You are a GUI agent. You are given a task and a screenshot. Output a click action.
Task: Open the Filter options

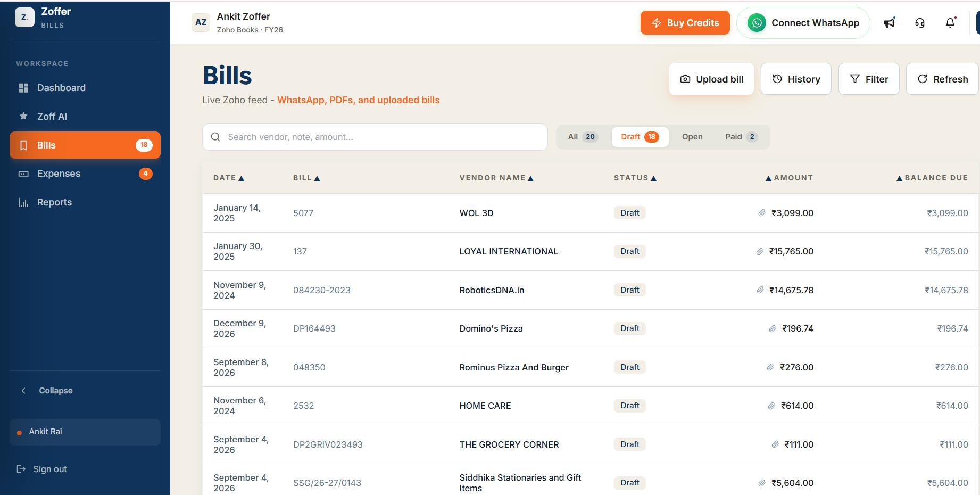click(x=869, y=79)
